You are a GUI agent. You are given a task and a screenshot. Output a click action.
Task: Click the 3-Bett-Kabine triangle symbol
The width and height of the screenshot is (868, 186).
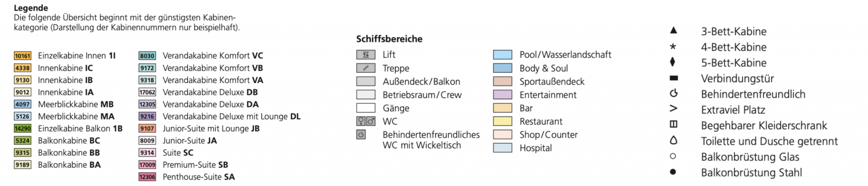(x=673, y=31)
